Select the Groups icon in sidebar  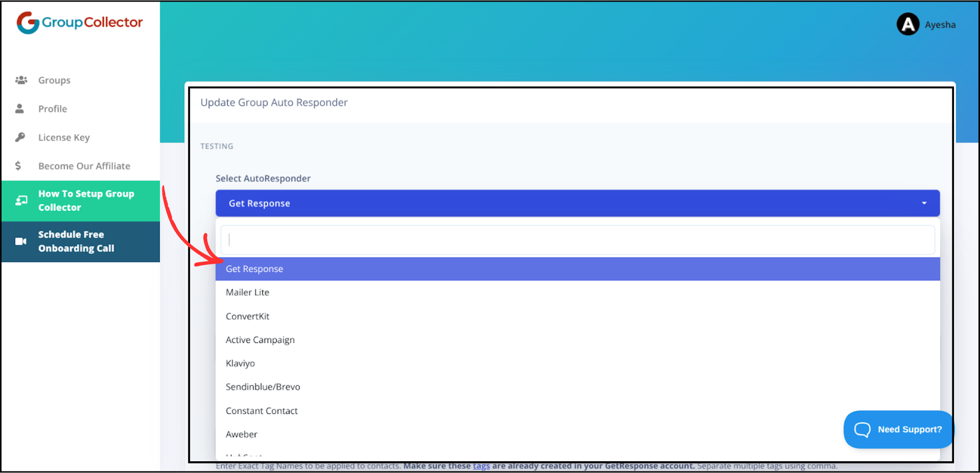(21, 80)
